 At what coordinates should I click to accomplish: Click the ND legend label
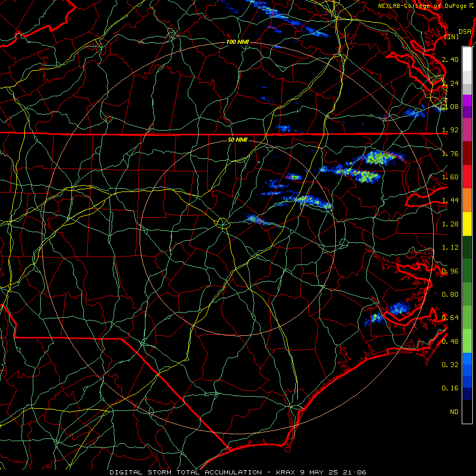(x=454, y=412)
